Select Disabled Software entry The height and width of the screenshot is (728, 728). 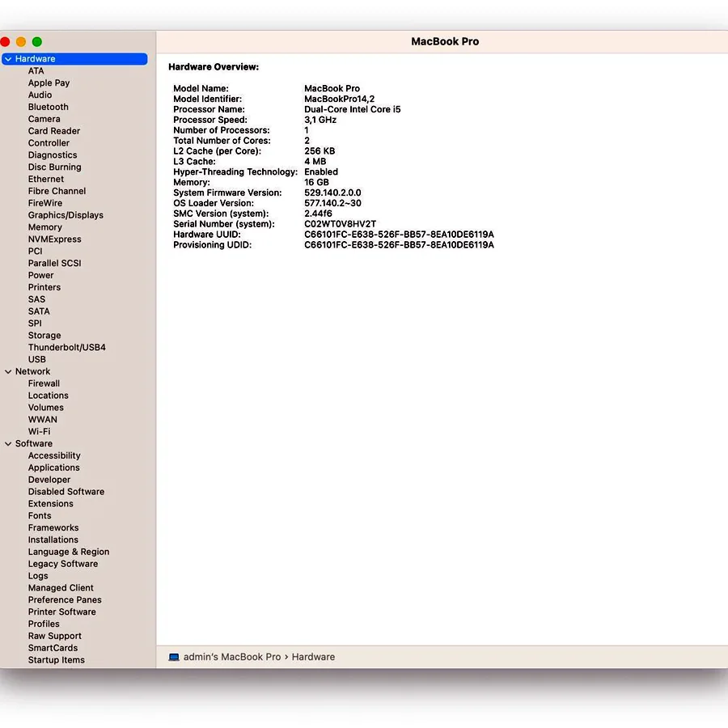66,492
